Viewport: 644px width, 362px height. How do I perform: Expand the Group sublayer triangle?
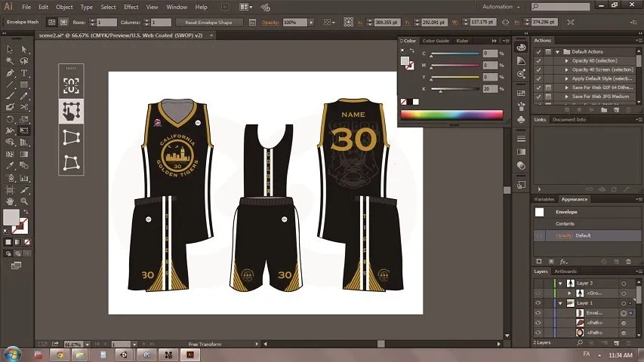click(569, 293)
